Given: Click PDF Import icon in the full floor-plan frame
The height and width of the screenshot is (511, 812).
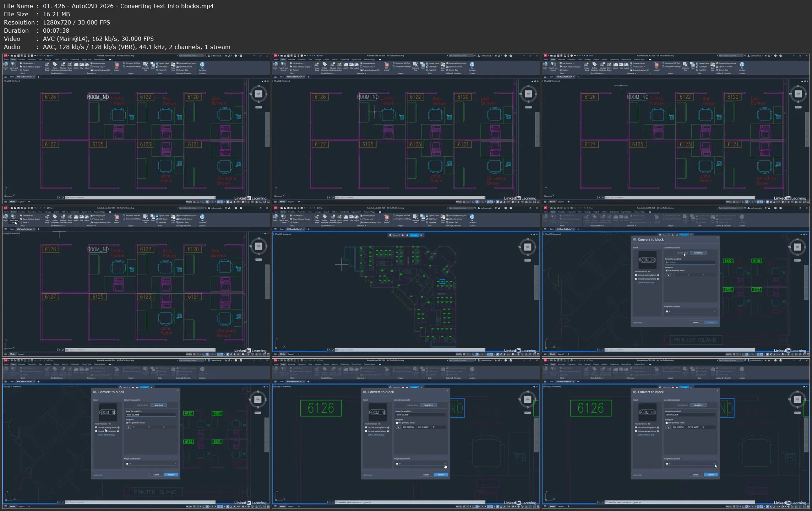Looking at the screenshot, I should [387, 217].
